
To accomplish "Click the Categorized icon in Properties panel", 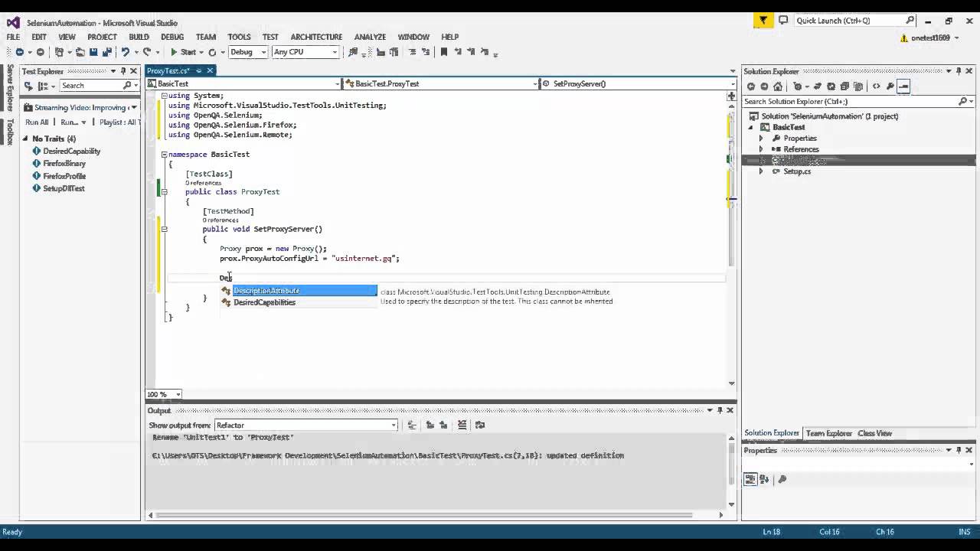I will 750,479.
